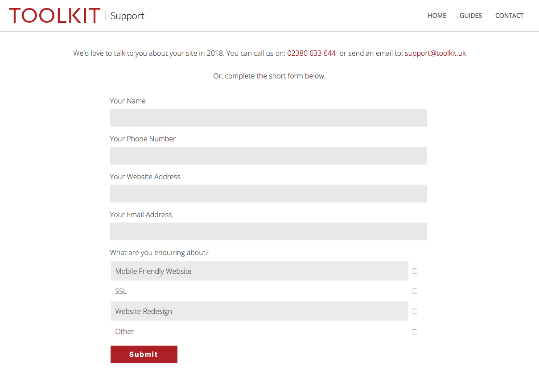Click the Other row label
Image resolution: width=539 pixels, height=392 pixels.
tap(124, 331)
